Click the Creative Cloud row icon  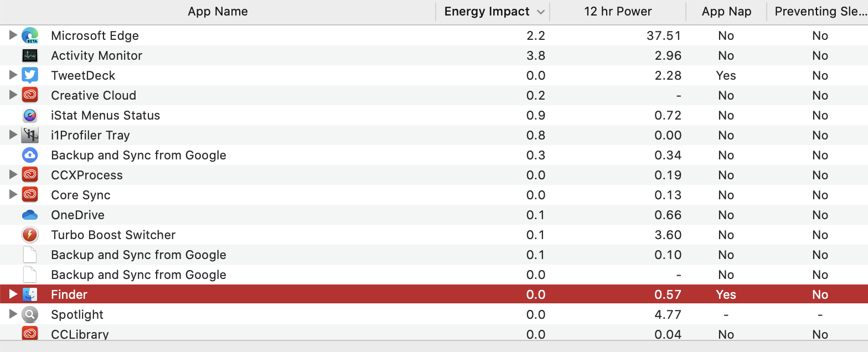click(30, 95)
